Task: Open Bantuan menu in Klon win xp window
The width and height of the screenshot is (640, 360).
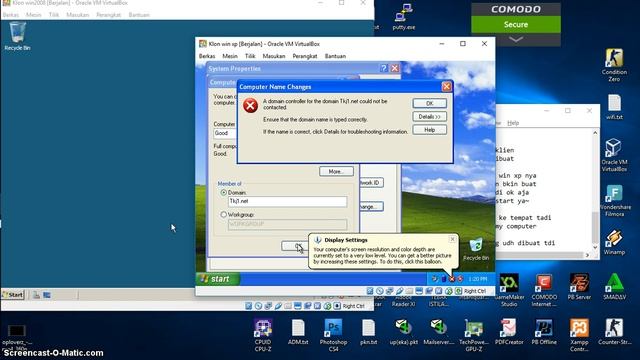Action: click(335, 56)
